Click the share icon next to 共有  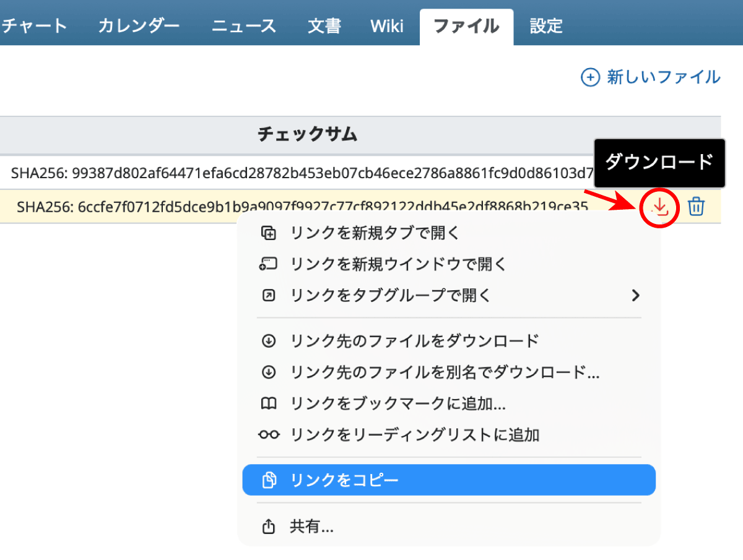pos(268,527)
